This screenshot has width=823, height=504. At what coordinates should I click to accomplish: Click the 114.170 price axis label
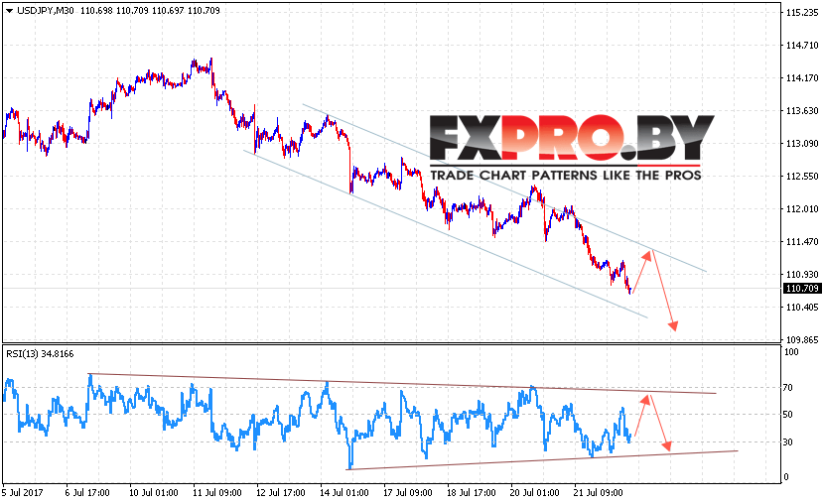[802, 78]
